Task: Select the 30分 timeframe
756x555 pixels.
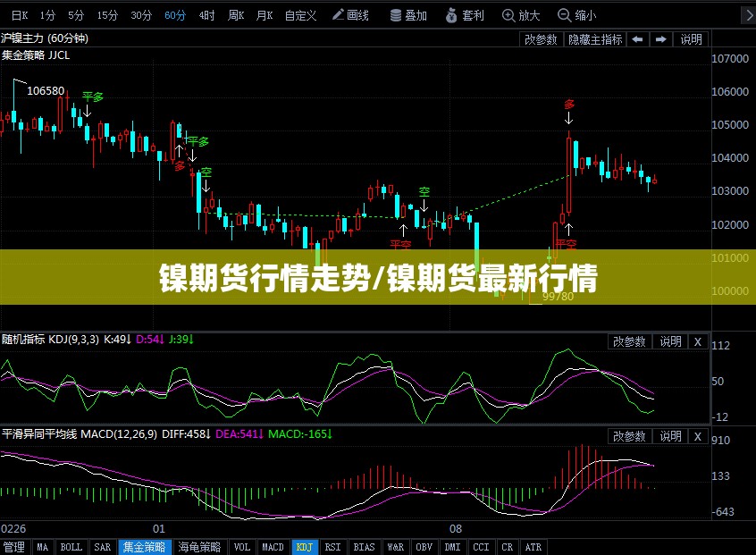Action: point(141,15)
